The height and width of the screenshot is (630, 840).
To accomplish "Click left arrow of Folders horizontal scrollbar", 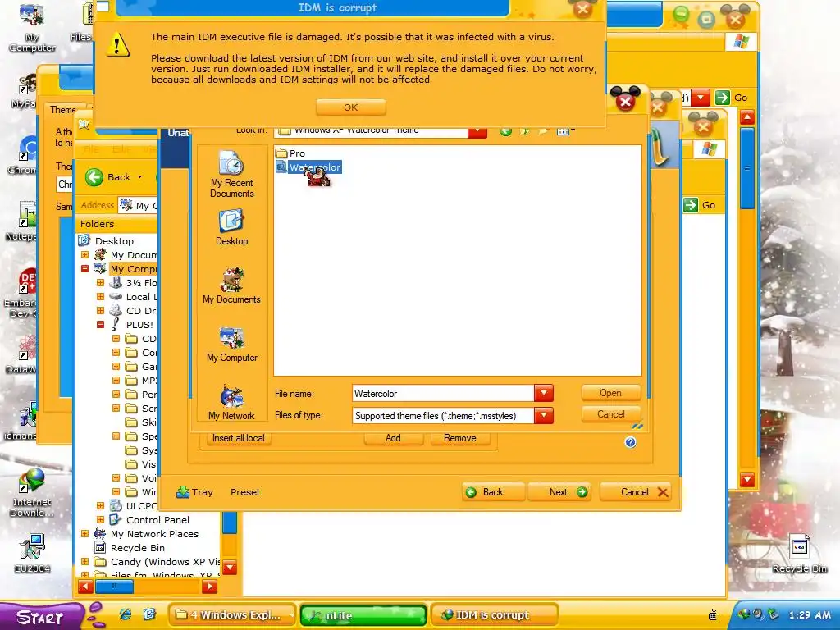I will [x=85, y=587].
